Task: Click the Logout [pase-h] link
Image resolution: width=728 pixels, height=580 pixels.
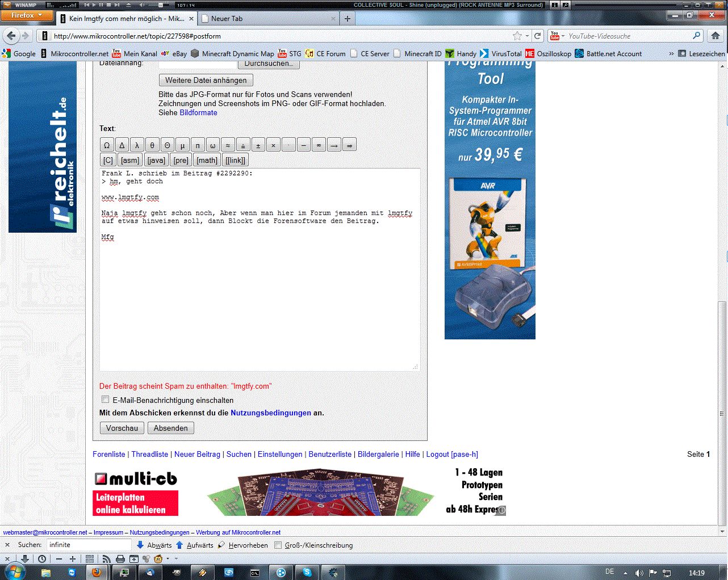Action: click(x=452, y=454)
